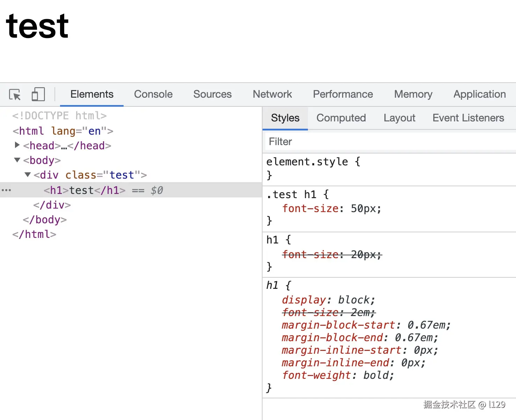
Task: Show the Event Listeners pane
Action: pyautogui.click(x=468, y=118)
